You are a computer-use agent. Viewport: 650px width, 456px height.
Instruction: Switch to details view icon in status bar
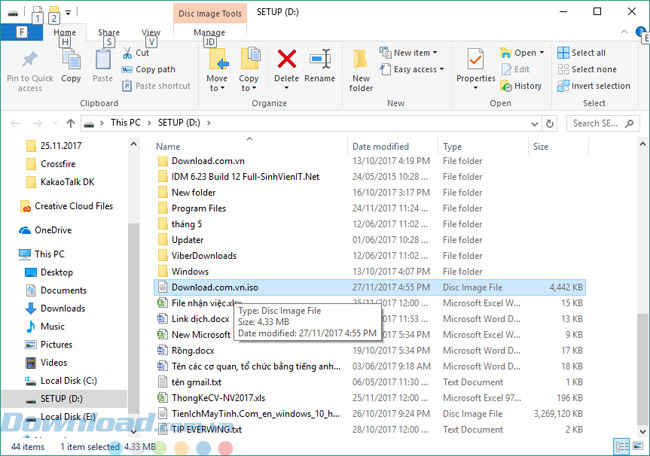point(621,446)
